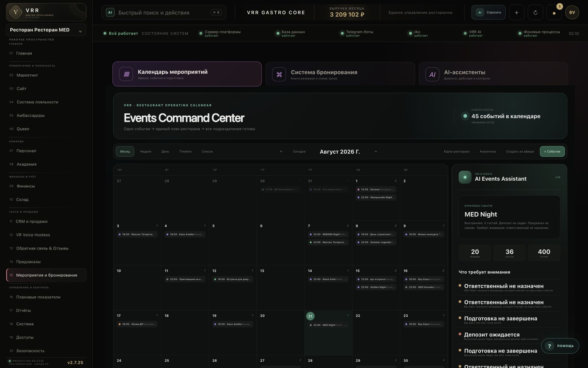Click the AI icon in quick search

(110, 13)
